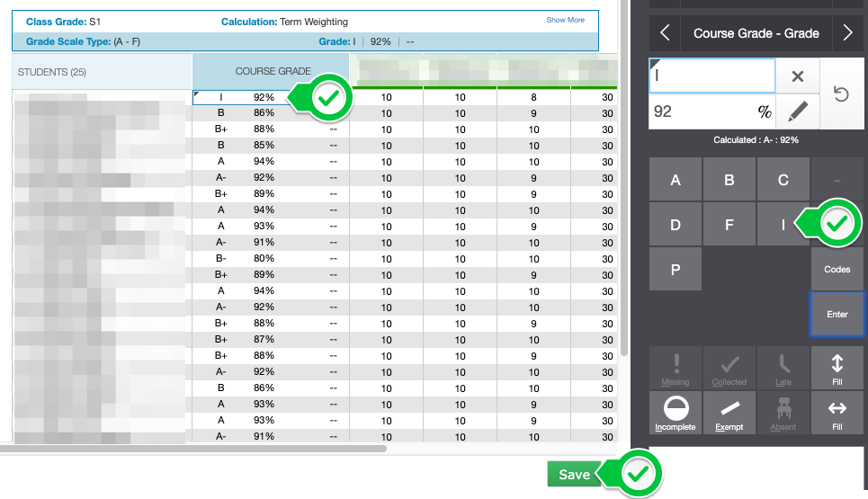Click the grade letter input field
Screen dimensions: 868x499
coord(711,76)
